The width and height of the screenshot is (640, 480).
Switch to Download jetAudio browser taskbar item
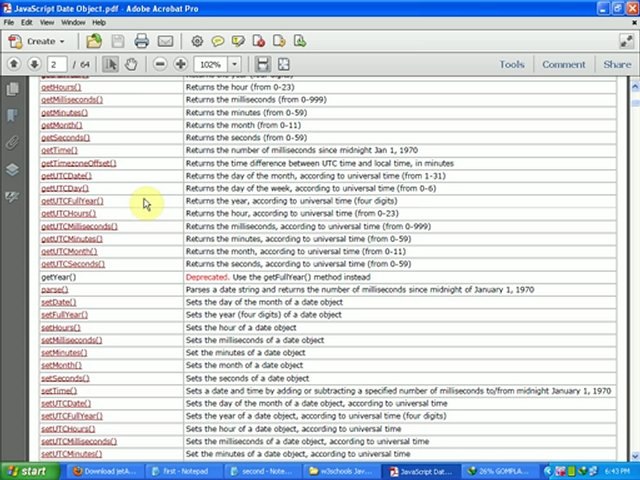coord(104,471)
